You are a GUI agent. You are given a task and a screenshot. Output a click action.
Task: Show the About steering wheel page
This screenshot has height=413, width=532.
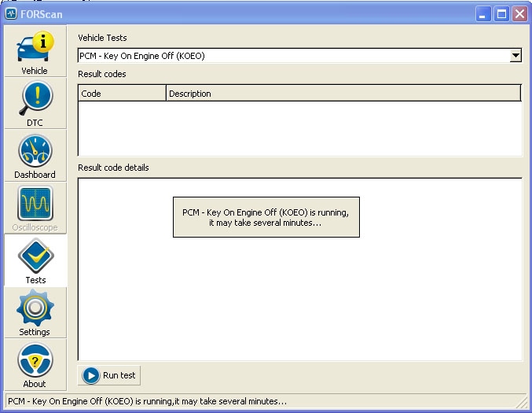tap(35, 365)
